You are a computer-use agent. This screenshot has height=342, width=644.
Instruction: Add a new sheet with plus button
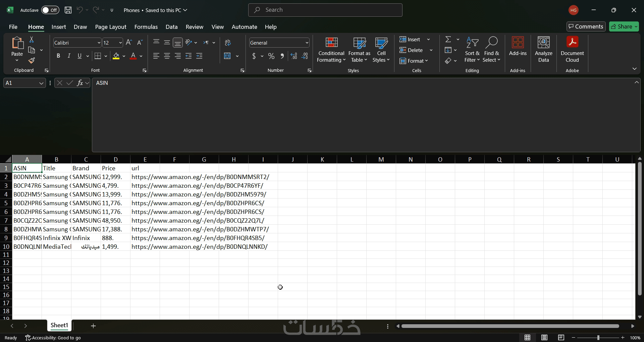(93, 326)
